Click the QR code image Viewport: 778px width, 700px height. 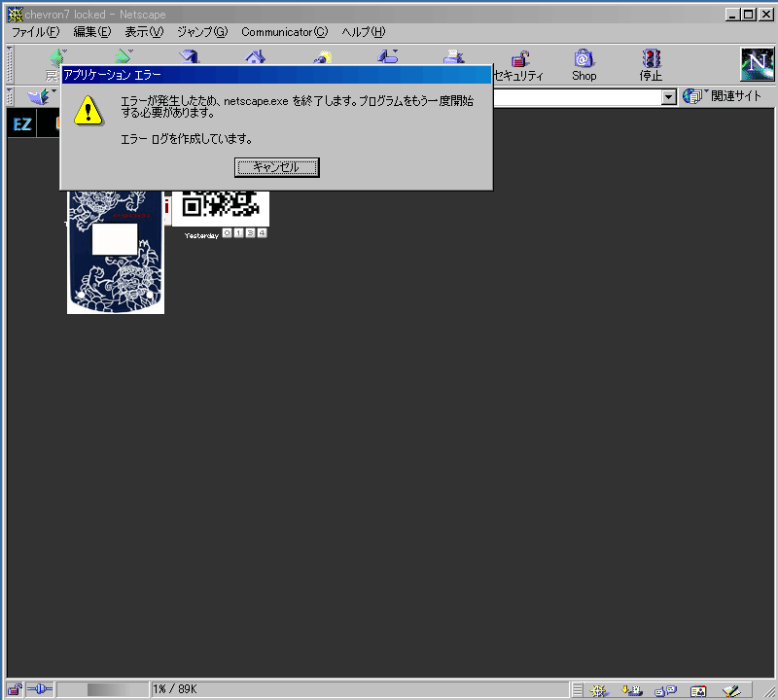(x=221, y=208)
